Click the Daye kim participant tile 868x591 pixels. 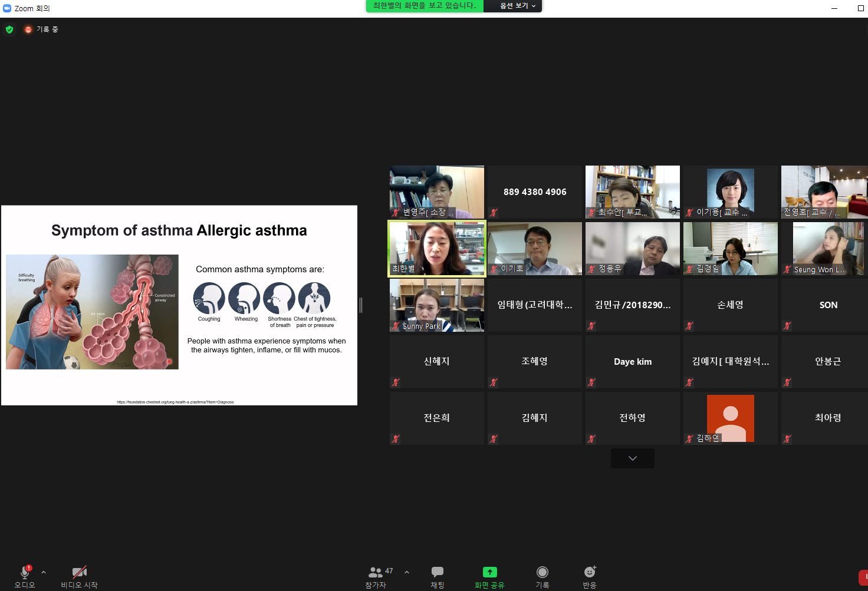(632, 361)
